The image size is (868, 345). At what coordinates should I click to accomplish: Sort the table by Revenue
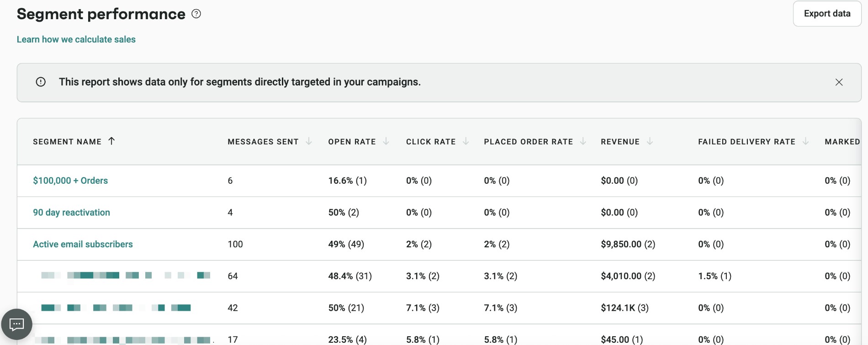[x=649, y=141]
